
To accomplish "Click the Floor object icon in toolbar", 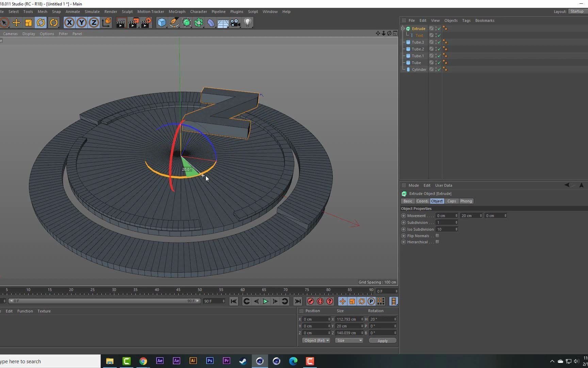I will pos(223,22).
